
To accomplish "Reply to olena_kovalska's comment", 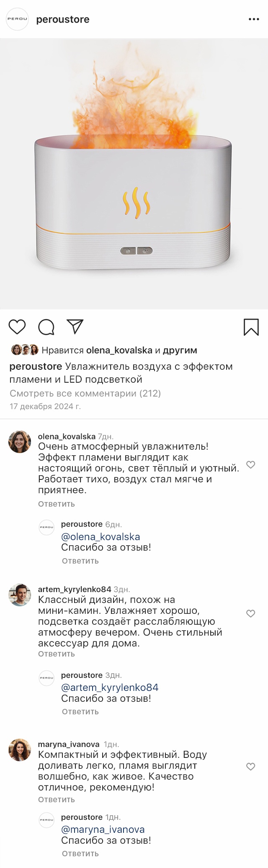I will [56, 504].
